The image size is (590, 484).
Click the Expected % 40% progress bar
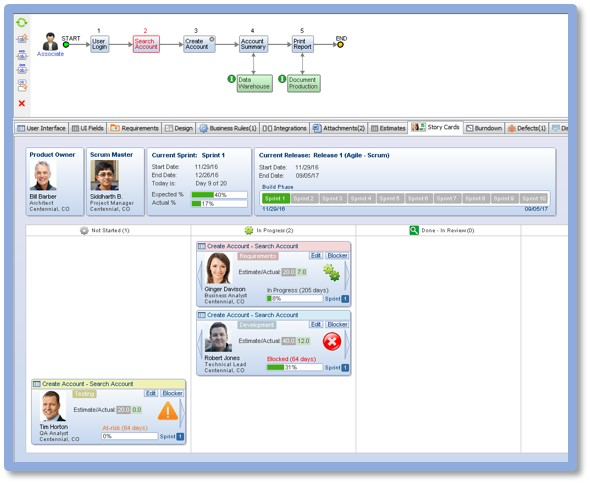pyautogui.click(x=219, y=195)
